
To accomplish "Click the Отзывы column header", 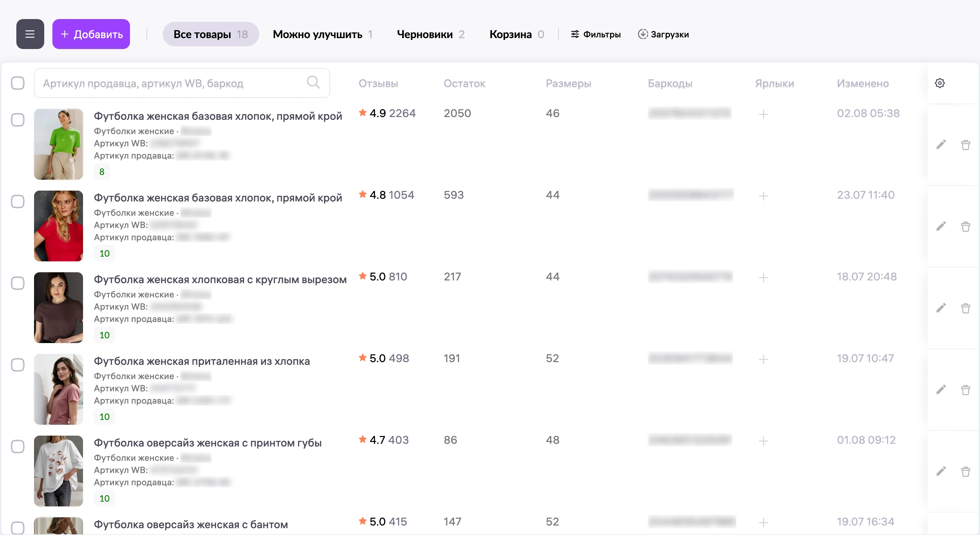I will 378,83.
